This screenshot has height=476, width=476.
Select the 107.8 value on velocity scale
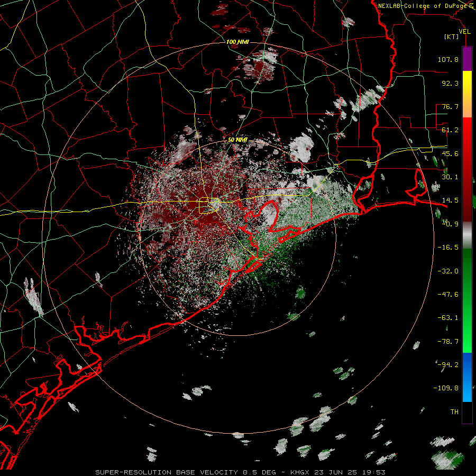tap(448, 59)
